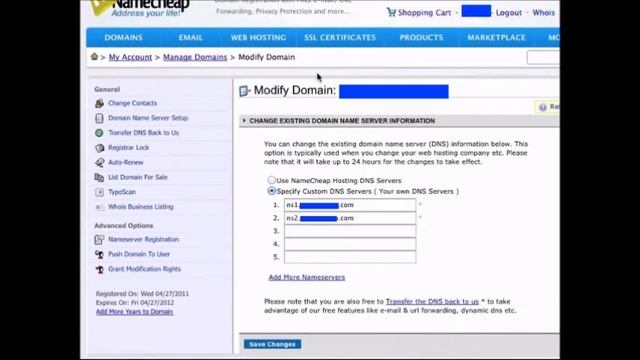The image size is (640, 360).
Task: Click the Domain Name Server Setup icon
Action: 99,118
